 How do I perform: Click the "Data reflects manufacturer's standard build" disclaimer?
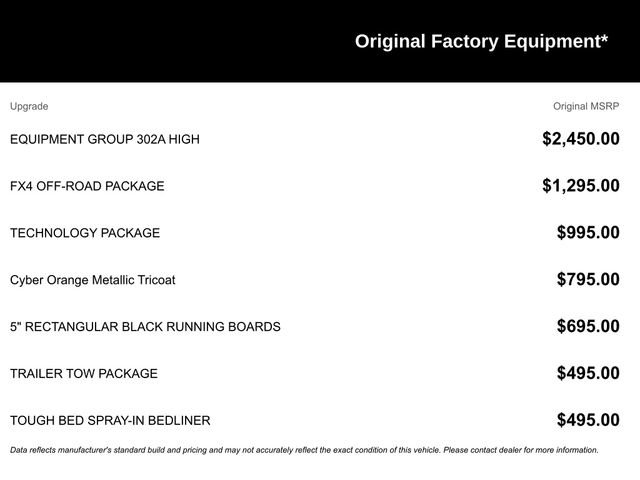coord(150,450)
